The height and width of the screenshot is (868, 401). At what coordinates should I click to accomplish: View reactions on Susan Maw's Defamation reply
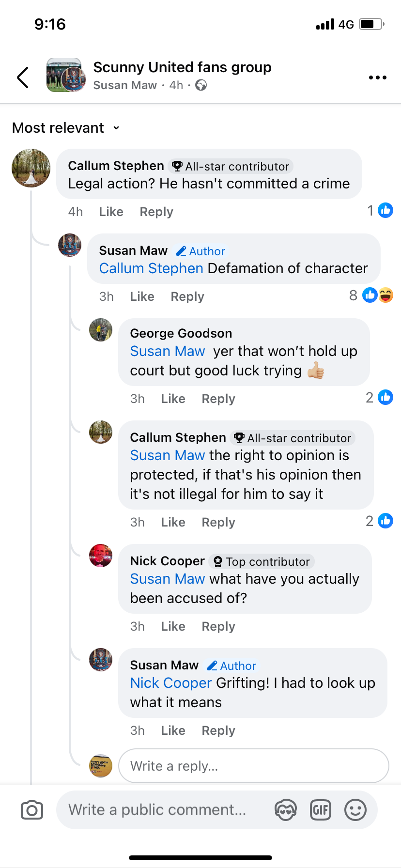point(371,295)
